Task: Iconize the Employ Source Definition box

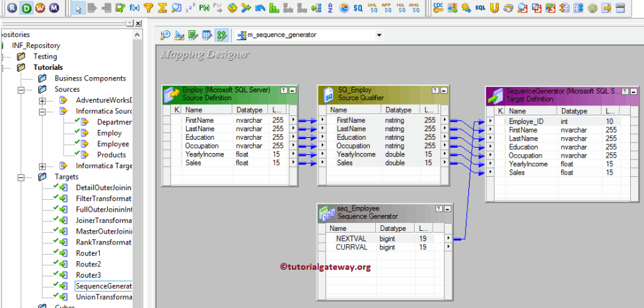Action: pos(293,90)
